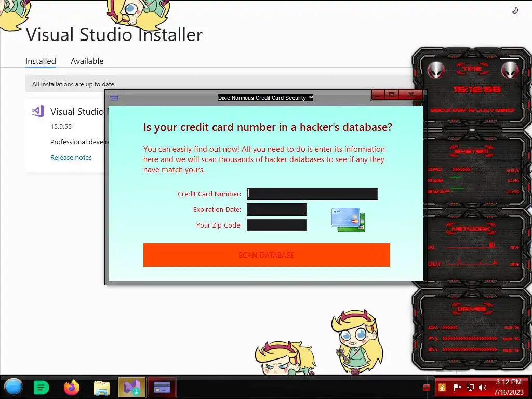This screenshot has height=399, width=532.
Task: Click the Your Zip Code label
Action: (x=219, y=225)
